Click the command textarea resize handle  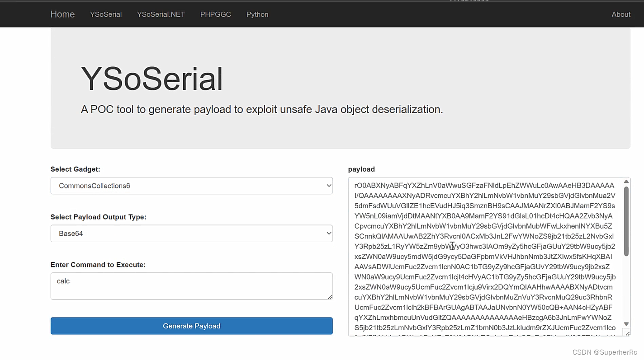(330, 297)
